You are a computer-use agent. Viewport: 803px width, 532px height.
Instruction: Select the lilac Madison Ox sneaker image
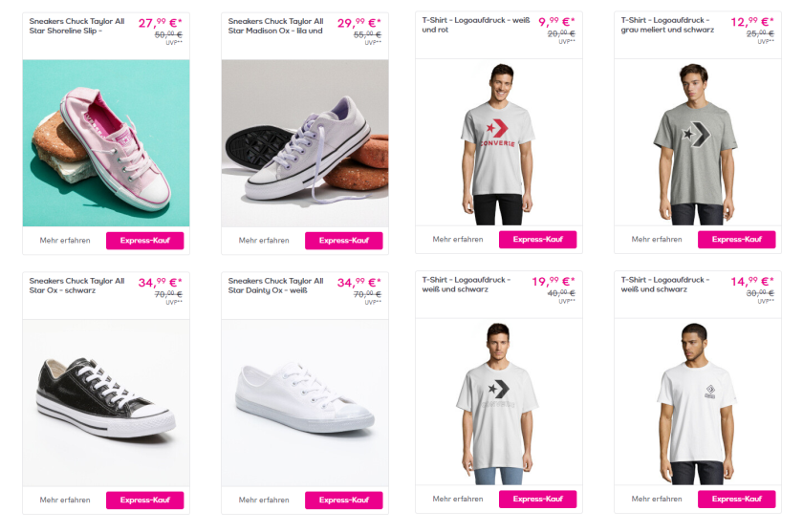(x=305, y=143)
